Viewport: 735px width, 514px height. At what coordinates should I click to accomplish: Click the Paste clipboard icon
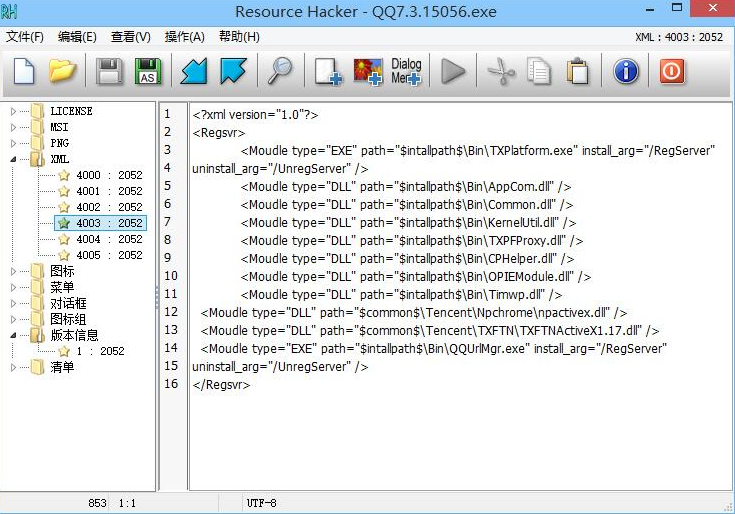(578, 71)
